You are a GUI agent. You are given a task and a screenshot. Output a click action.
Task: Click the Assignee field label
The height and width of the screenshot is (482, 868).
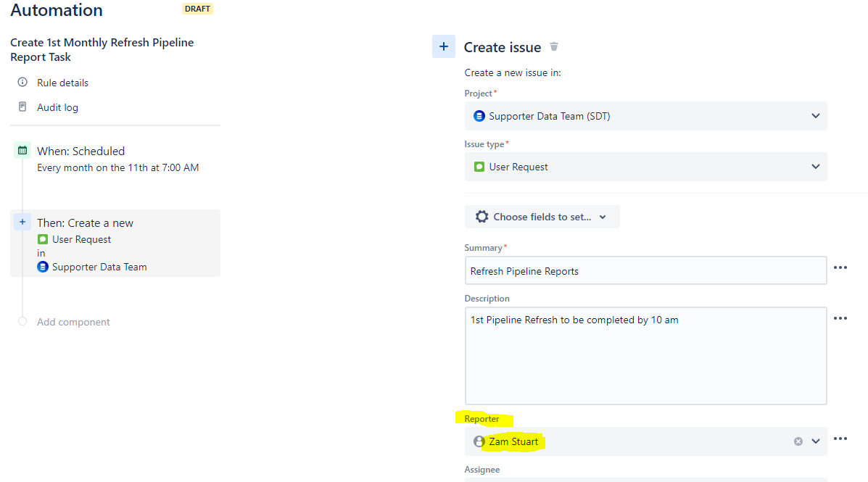[482, 469]
